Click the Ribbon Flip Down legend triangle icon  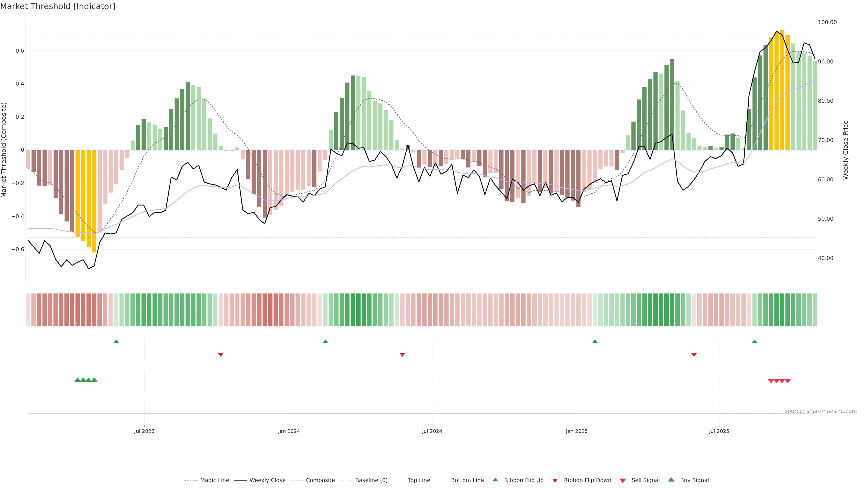coord(555,481)
